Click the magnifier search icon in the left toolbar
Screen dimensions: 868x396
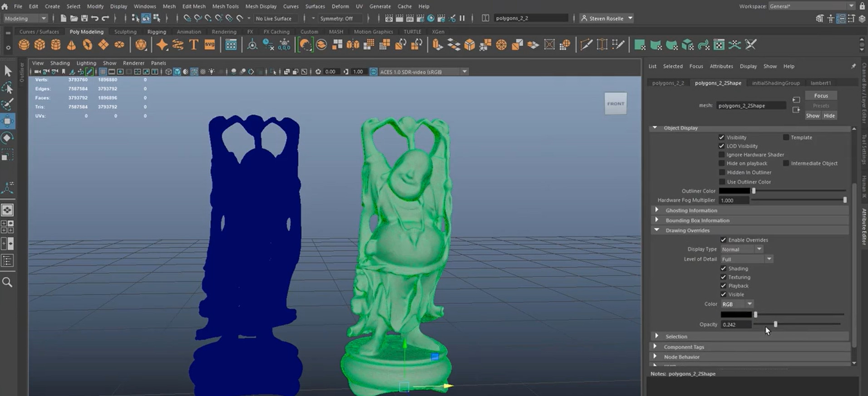click(x=7, y=282)
